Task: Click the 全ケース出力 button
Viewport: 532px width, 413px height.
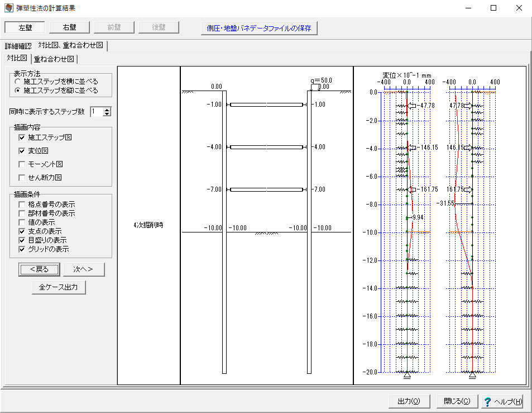Action: pyautogui.click(x=59, y=287)
